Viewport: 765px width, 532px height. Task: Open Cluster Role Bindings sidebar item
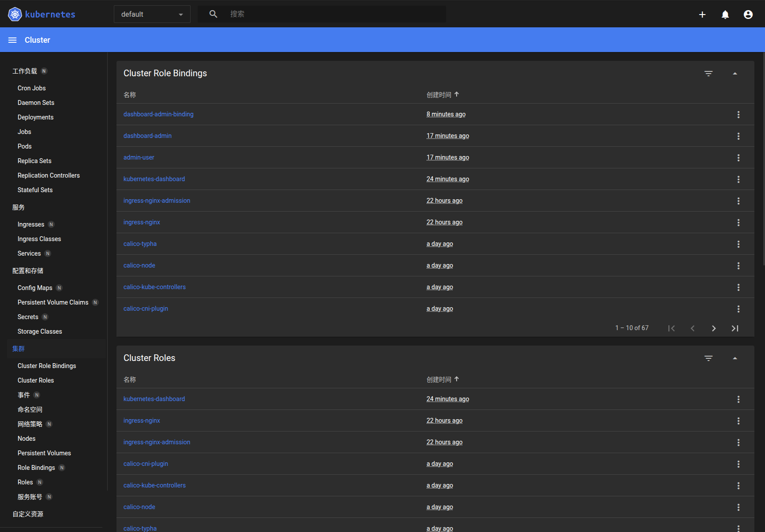pyautogui.click(x=47, y=366)
